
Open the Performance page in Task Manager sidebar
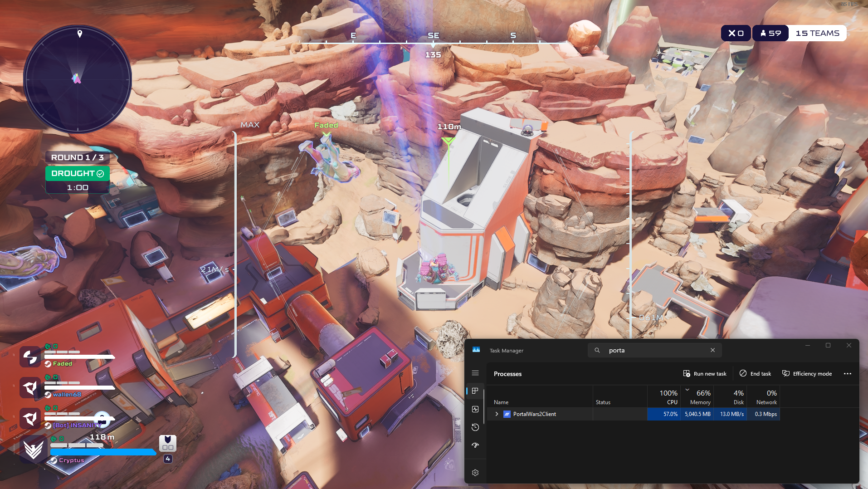pyautogui.click(x=475, y=409)
